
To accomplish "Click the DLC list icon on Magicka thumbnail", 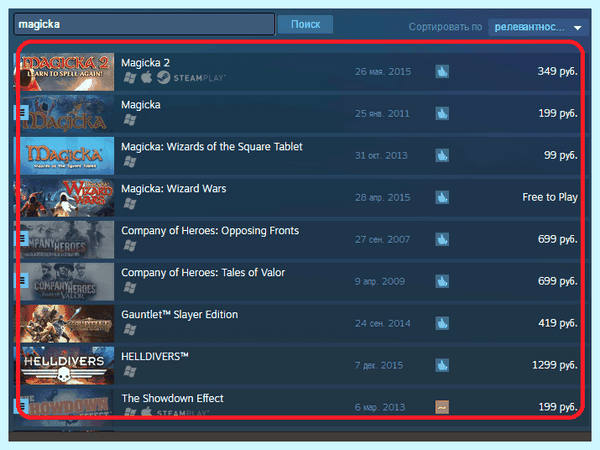I will click(x=23, y=112).
